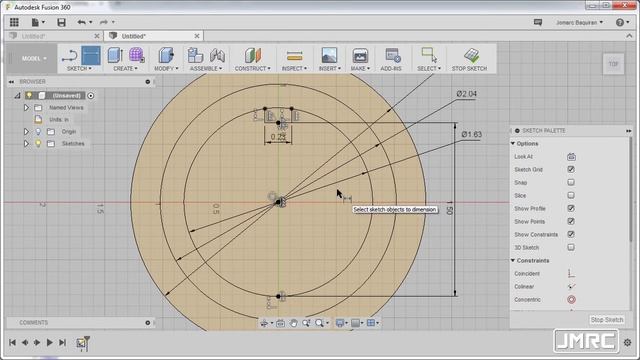The width and height of the screenshot is (640, 360).
Task: Click the Construct plane icon
Action: click(x=253, y=55)
